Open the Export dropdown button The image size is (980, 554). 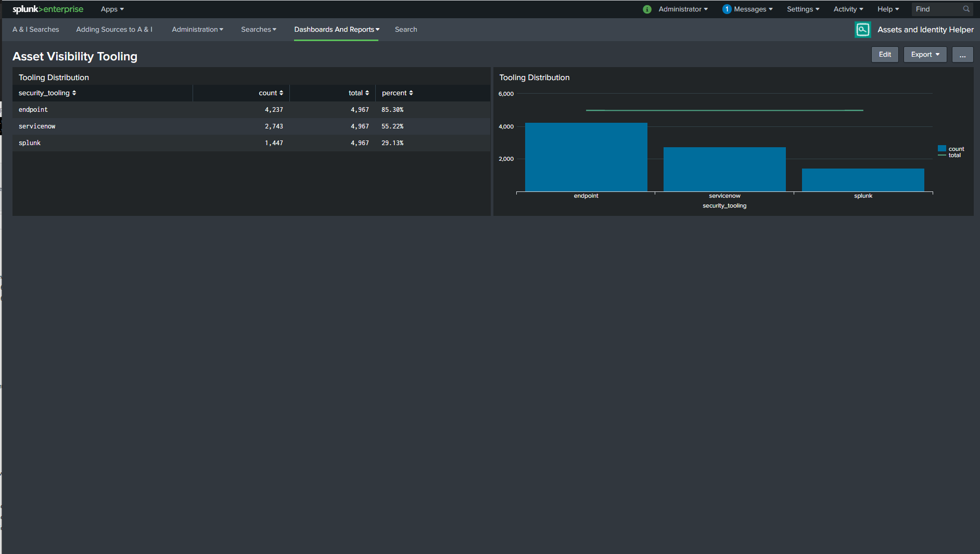[925, 55]
